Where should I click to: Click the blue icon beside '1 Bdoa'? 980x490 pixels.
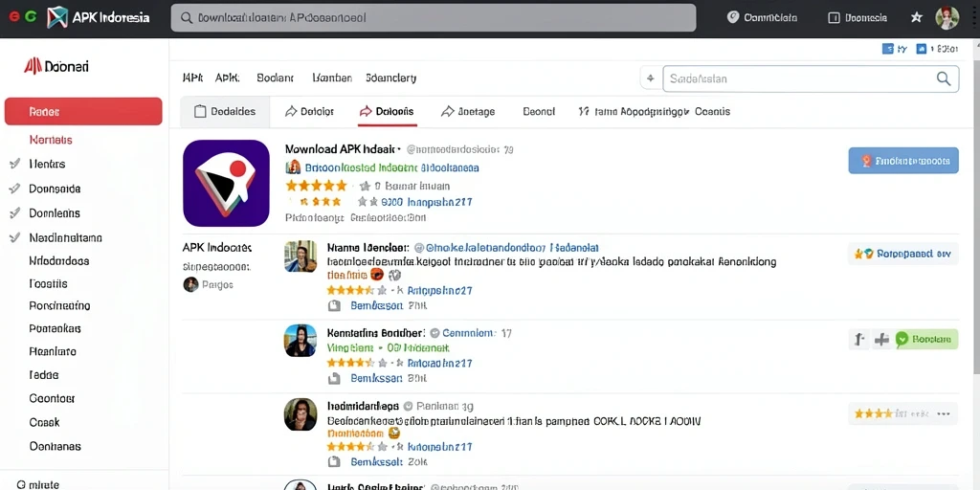921,49
